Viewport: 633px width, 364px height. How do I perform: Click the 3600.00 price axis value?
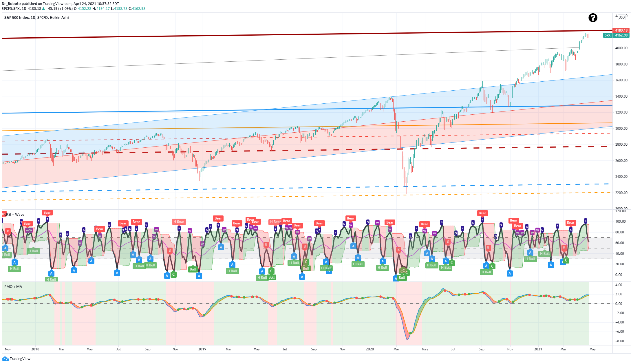621,80
